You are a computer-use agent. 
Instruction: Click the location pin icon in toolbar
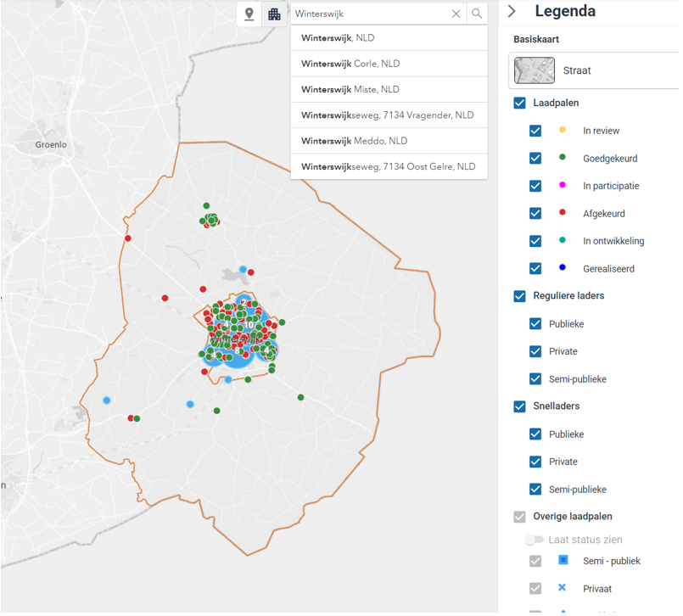(x=249, y=14)
